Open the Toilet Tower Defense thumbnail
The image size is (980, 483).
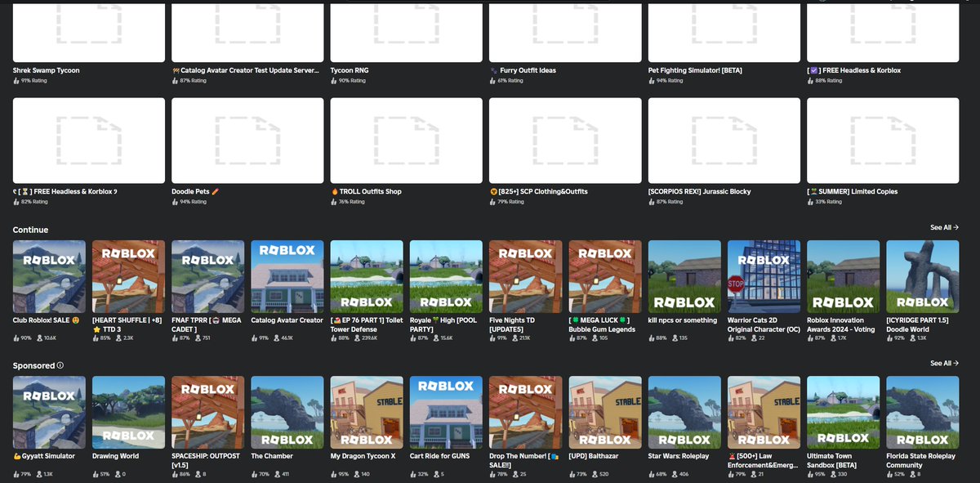click(x=367, y=276)
